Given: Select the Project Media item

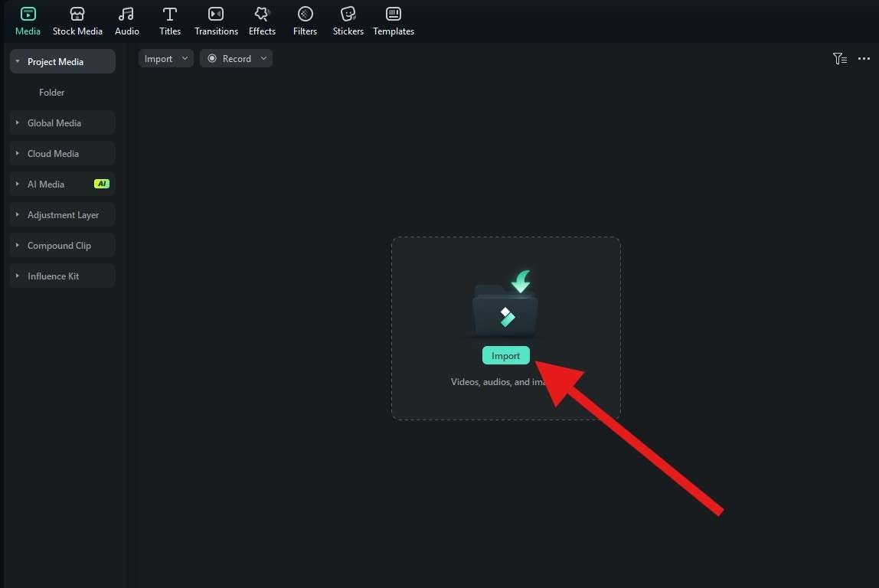Looking at the screenshot, I should pos(63,61).
